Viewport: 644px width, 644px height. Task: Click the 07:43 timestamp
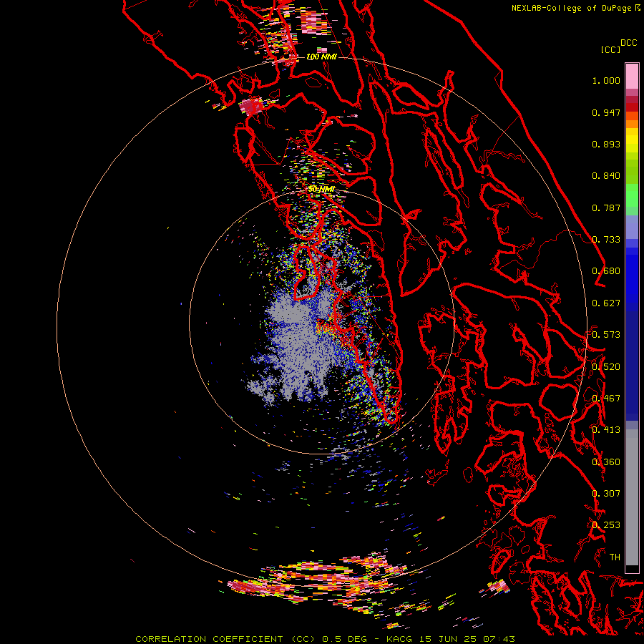point(497,639)
